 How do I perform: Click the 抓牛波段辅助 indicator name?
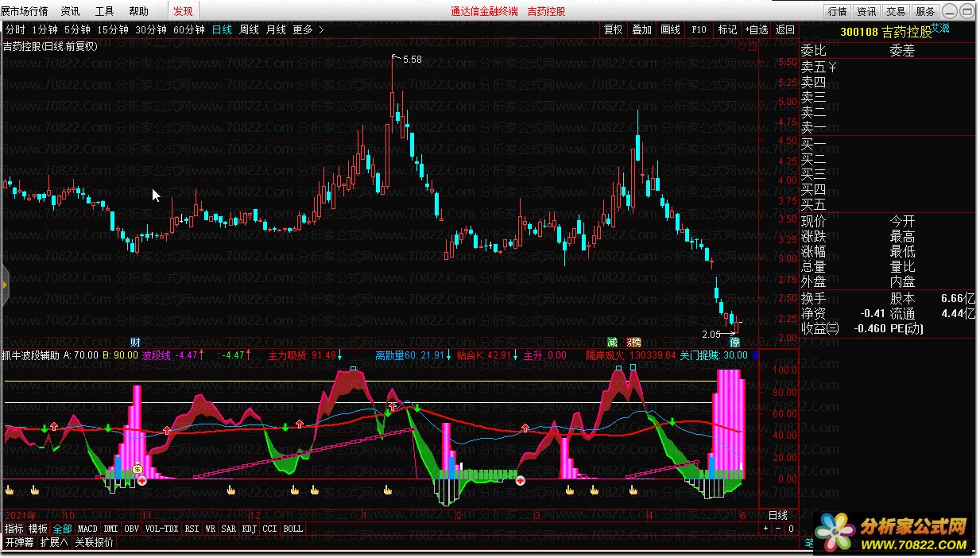tap(31, 355)
